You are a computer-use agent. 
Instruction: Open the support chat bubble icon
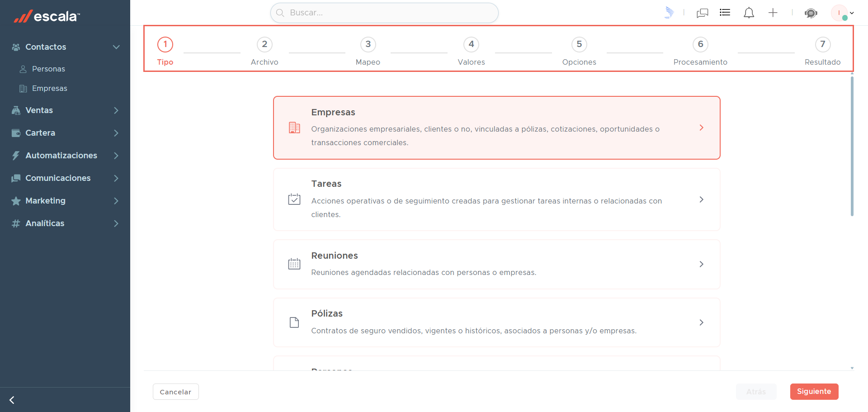click(x=811, y=13)
